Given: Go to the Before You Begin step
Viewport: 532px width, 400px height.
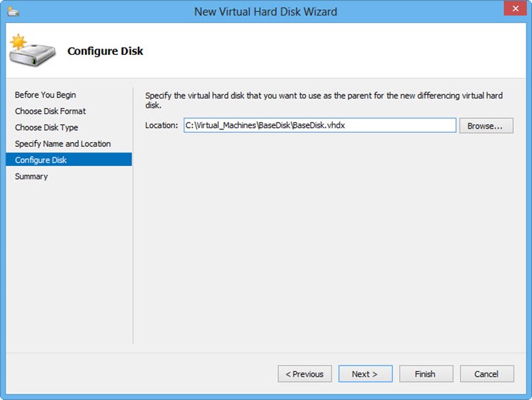Looking at the screenshot, I should (x=45, y=95).
